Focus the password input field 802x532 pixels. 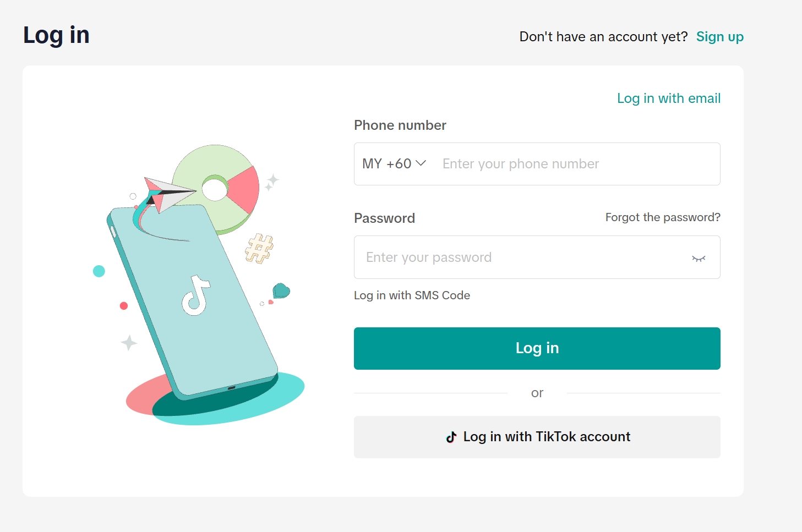523,257
